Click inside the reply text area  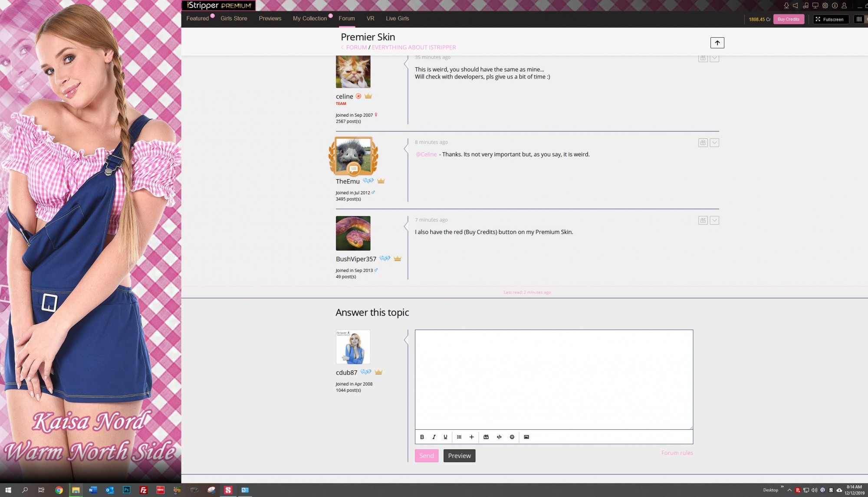click(x=554, y=379)
